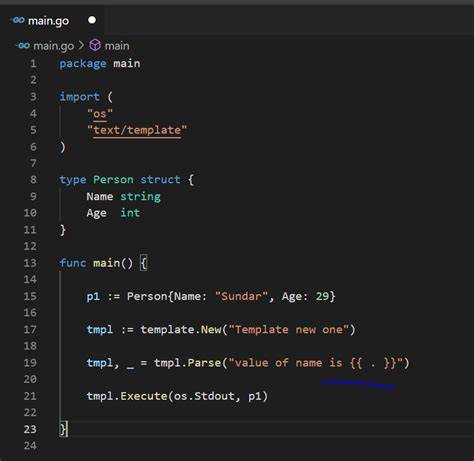Click 'tmpl.Parse' on line 19
The image size is (474, 461).
pyautogui.click(x=188, y=363)
